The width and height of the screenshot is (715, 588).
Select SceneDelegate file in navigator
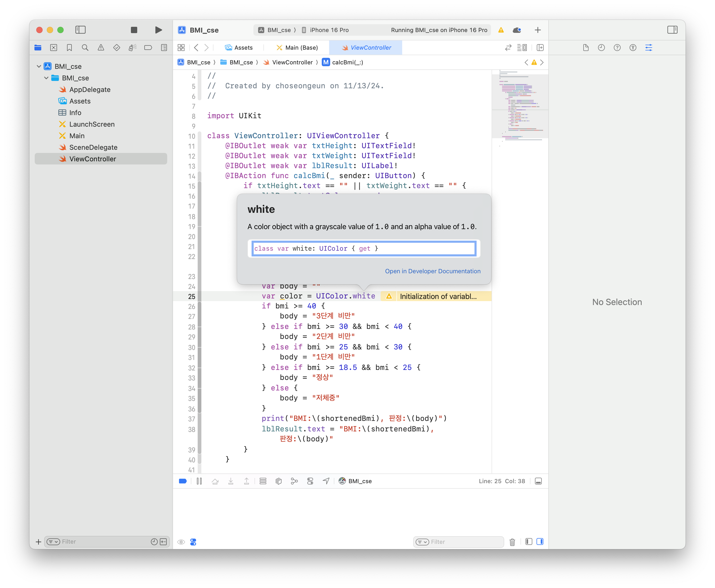click(x=93, y=147)
